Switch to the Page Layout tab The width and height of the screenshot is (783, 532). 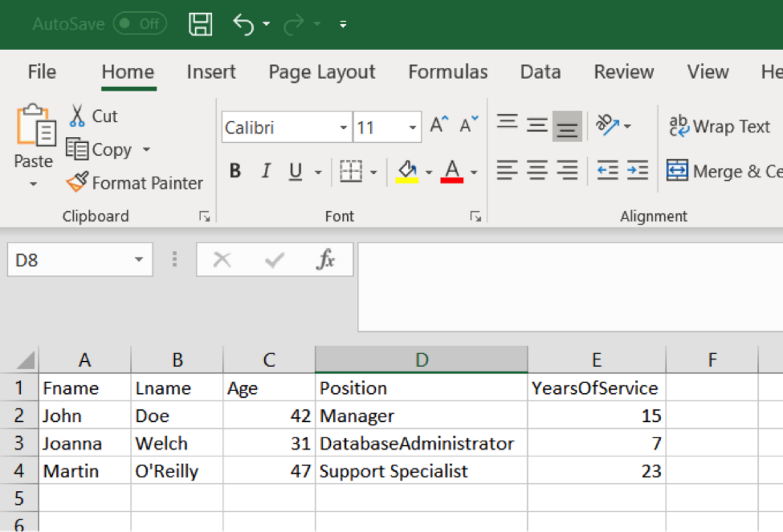[x=322, y=72]
